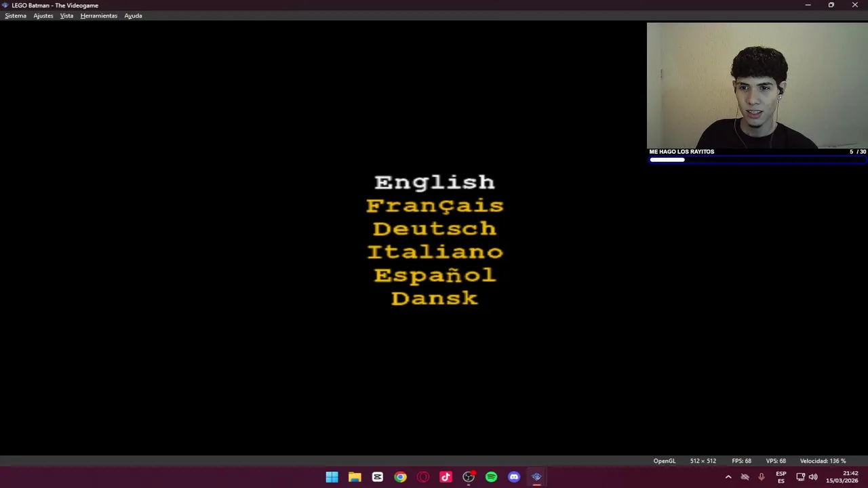Image resolution: width=868 pixels, height=488 pixels.
Task: Pick Dansk language option
Action: point(435,298)
